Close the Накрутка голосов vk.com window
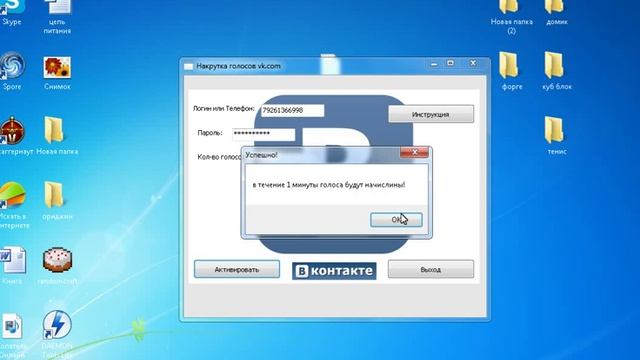This screenshot has height=360, width=640. point(473,63)
